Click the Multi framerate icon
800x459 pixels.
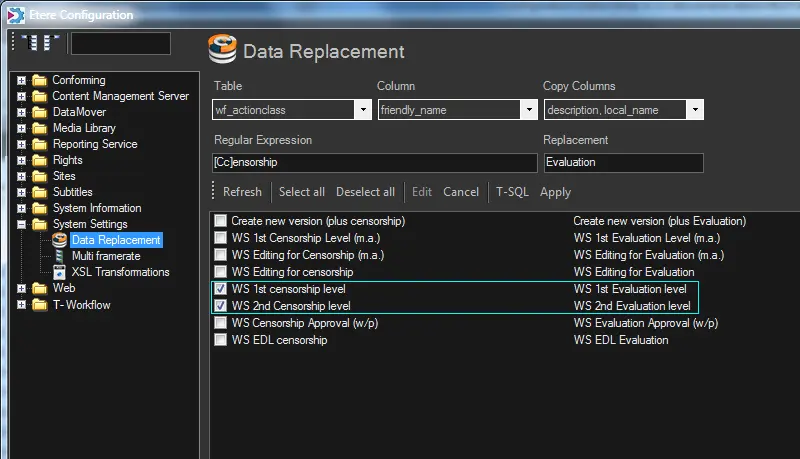pos(59,256)
